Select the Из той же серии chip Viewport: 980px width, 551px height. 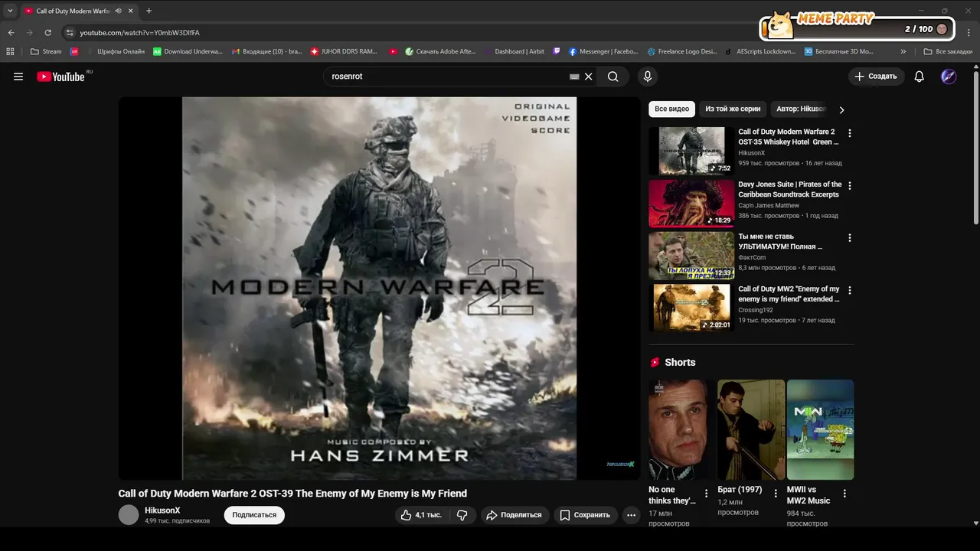pos(733,109)
